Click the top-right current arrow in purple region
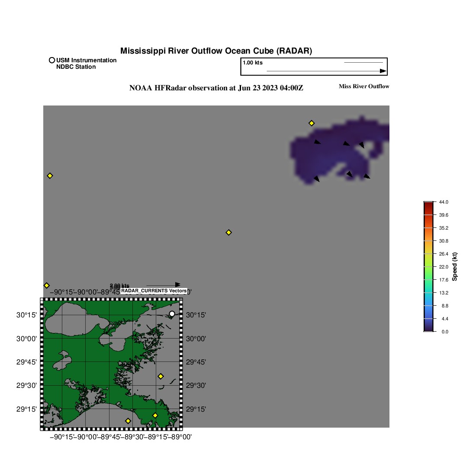476x454 pixels. tap(361, 145)
